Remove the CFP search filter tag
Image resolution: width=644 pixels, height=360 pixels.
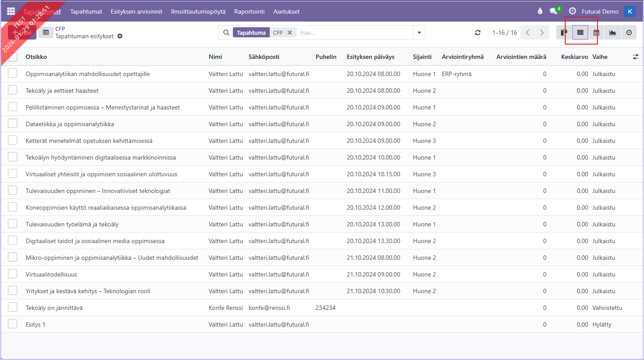tap(289, 33)
